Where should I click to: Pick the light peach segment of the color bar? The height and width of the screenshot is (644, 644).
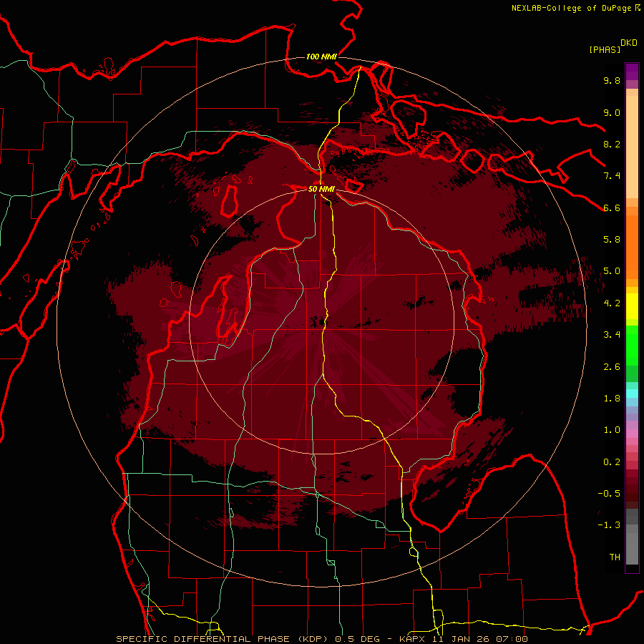click(632, 148)
